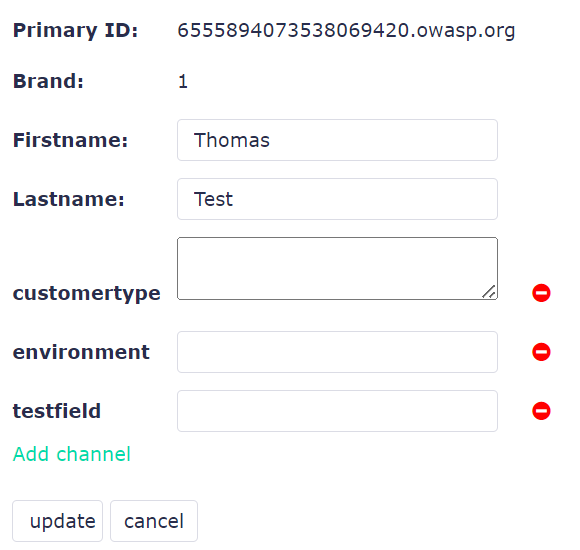Discard edits with the cancel button

coord(154,521)
